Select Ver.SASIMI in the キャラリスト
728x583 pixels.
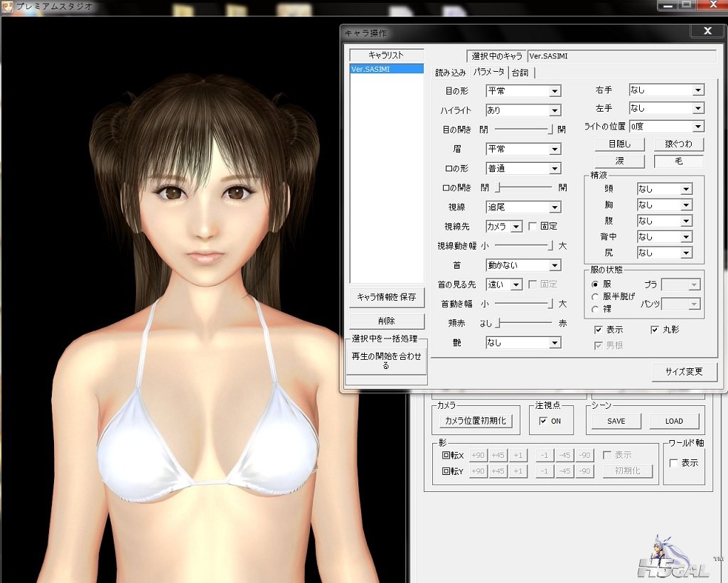pos(370,69)
